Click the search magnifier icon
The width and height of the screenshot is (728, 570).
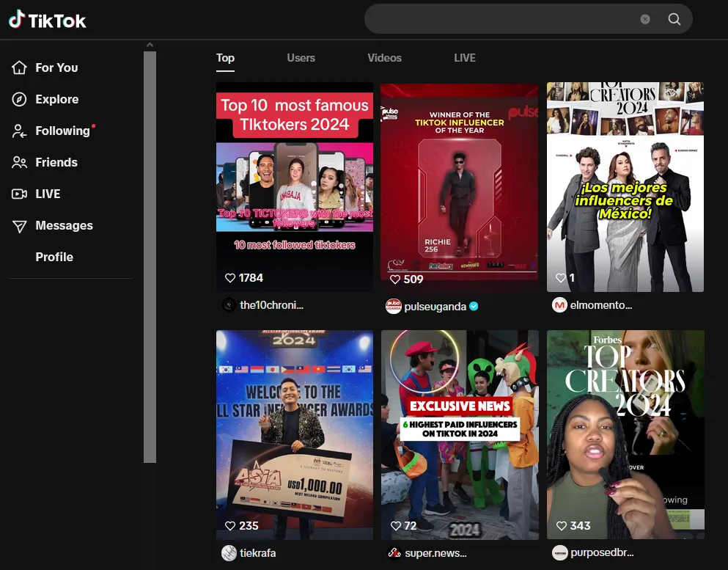pos(674,19)
